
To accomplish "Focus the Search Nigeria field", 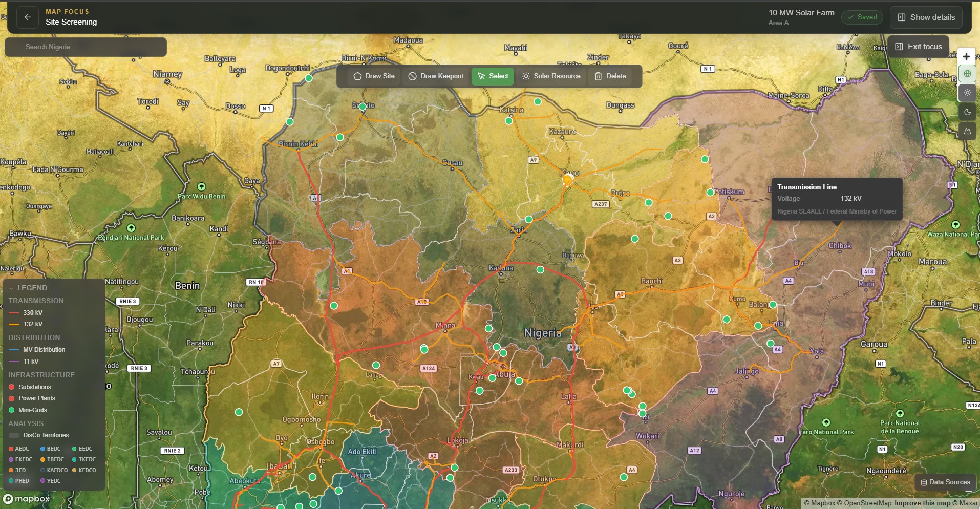I will [86, 47].
